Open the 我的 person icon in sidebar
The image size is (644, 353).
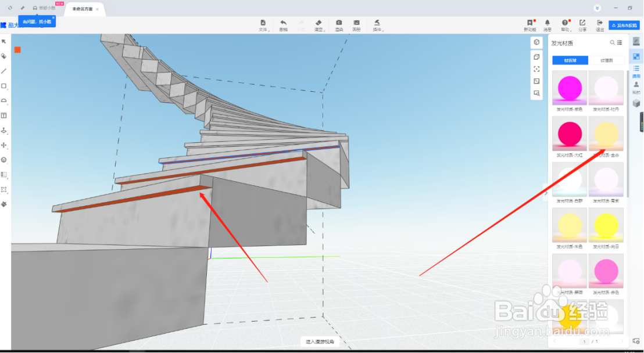pos(636,87)
